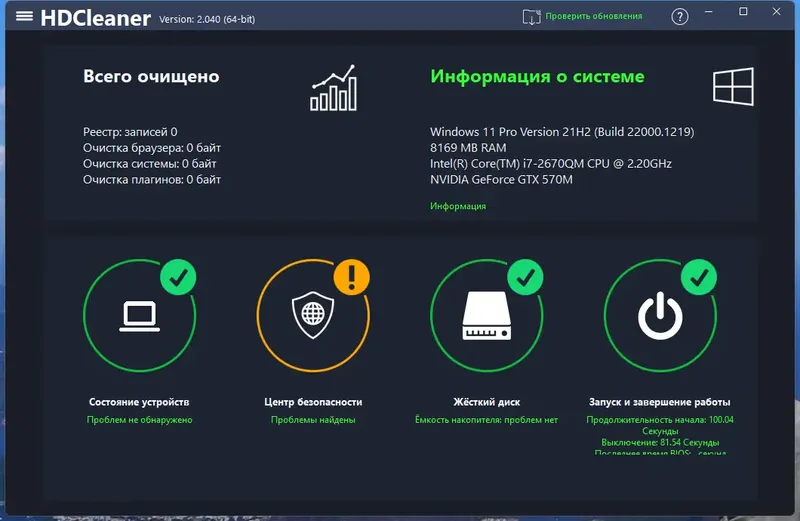Maximize the HDCleaner window
This screenshot has width=800, height=521.
[x=743, y=12]
